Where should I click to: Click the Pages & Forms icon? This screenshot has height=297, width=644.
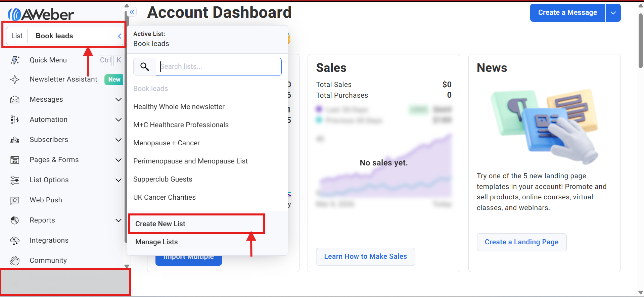coord(15,160)
